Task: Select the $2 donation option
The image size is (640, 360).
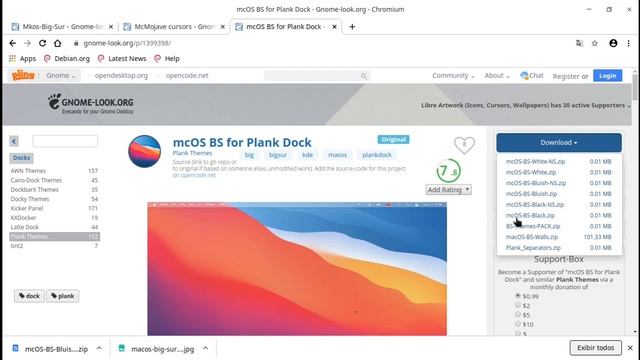Action: click(x=518, y=305)
